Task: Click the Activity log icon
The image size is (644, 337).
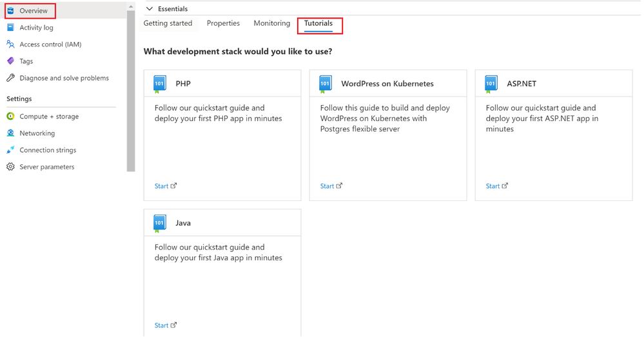Action: pos(11,28)
